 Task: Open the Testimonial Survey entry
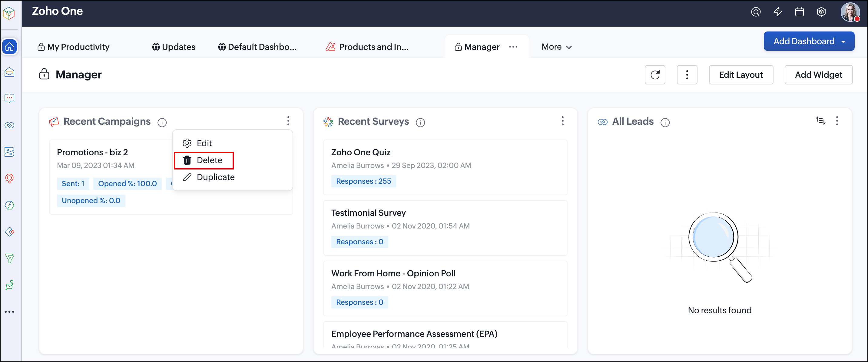coord(368,213)
